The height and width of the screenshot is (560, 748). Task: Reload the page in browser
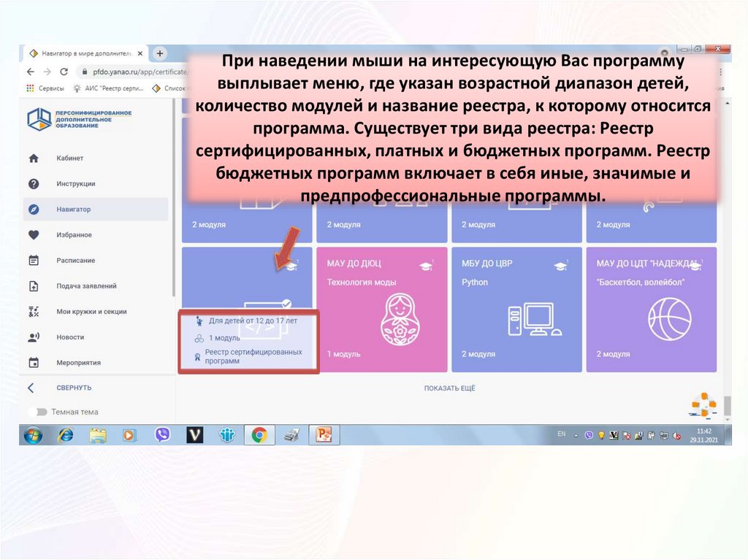tap(64, 72)
